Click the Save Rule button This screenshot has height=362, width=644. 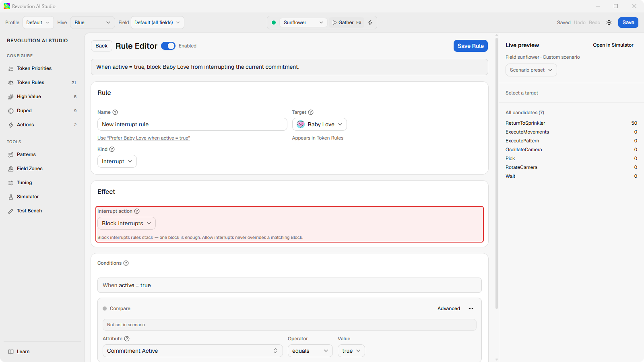[471, 46]
